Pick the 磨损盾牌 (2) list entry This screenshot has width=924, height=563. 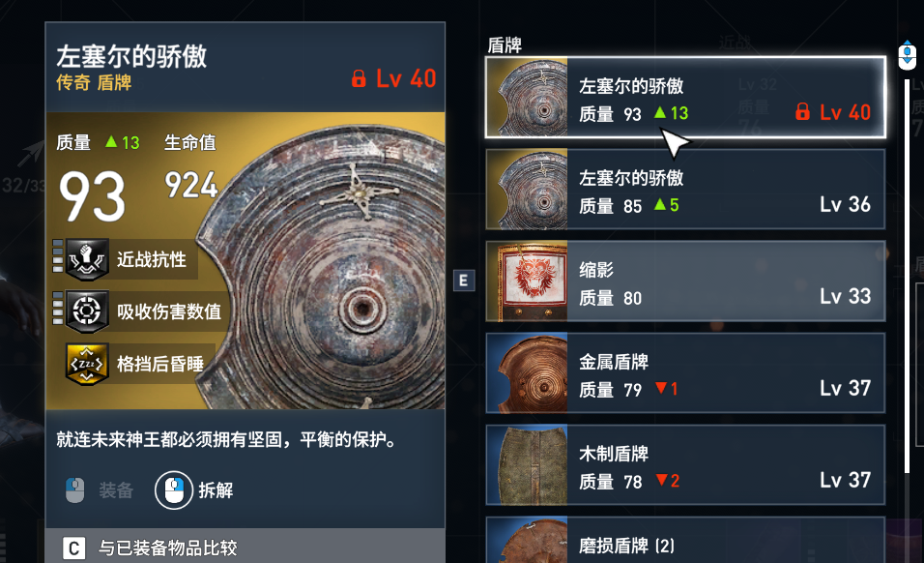pos(685,540)
